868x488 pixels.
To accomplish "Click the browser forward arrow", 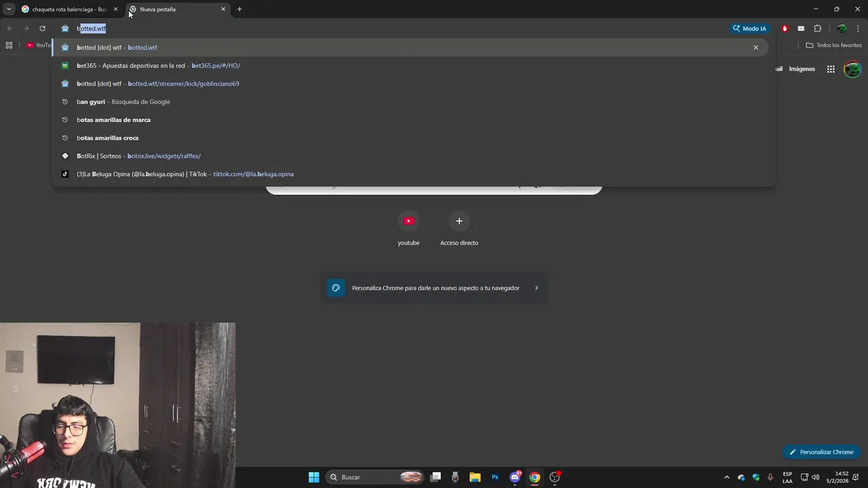I will [x=26, y=28].
